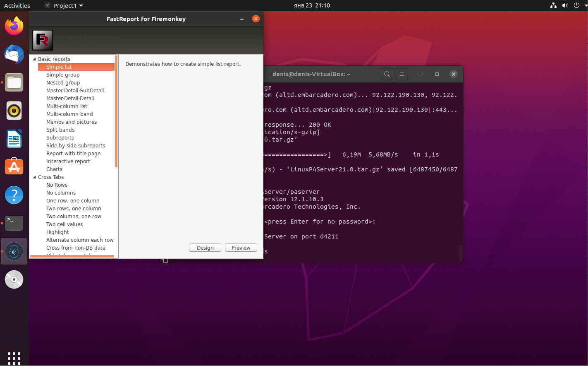Viewport: 588px width, 366px height.
Task: Open the Activities overview
Action: pyautogui.click(x=17, y=5)
